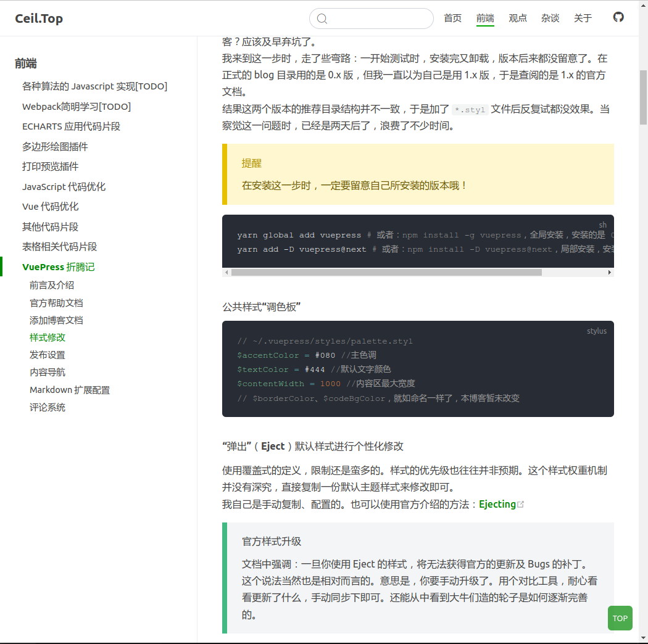Open 评论系统 from the sidebar
648x644 pixels.
click(48, 407)
